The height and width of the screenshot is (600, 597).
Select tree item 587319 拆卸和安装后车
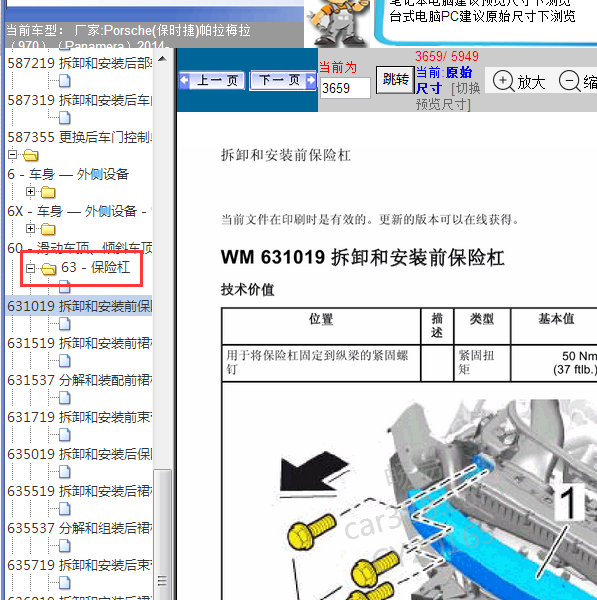(80, 100)
